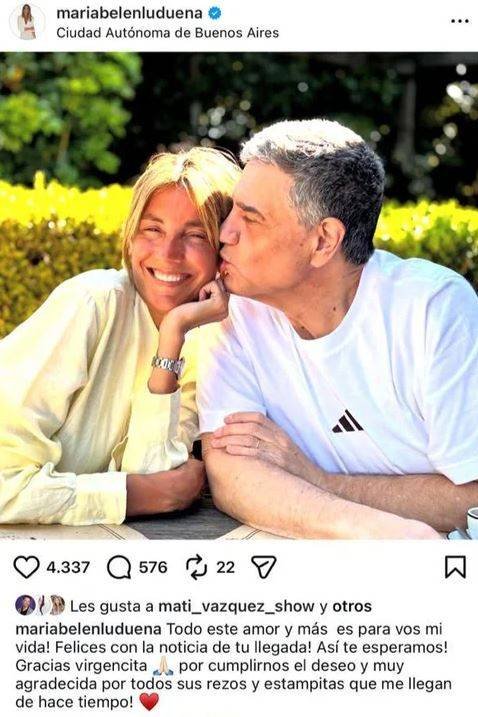Viewport: 478px width, 717px height.
Task: Tap the heart like icon
Action: point(26,567)
